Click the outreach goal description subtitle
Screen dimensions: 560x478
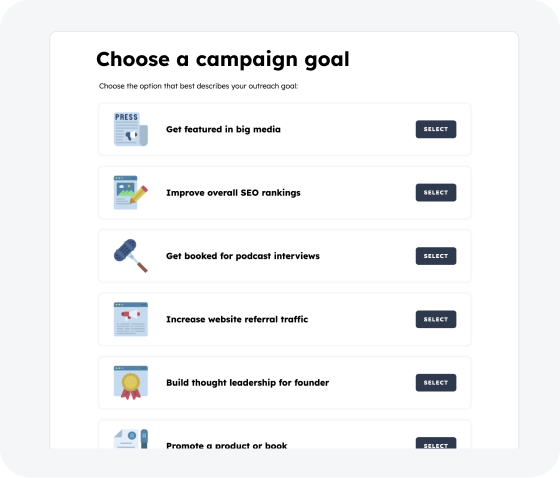coord(198,86)
